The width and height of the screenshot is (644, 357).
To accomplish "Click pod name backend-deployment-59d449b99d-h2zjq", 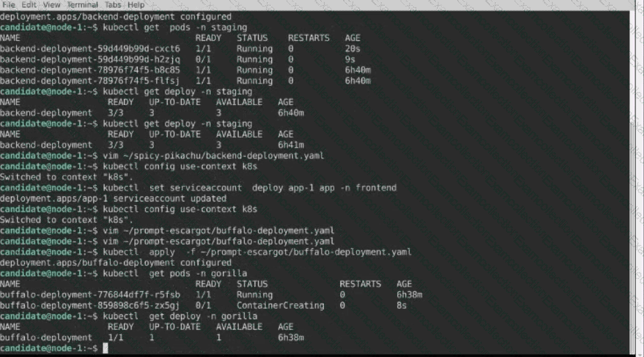I will point(90,59).
